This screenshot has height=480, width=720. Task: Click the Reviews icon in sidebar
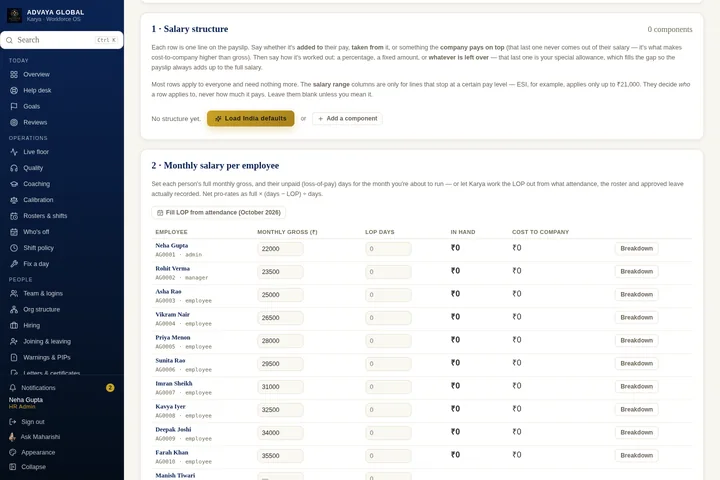pos(14,122)
